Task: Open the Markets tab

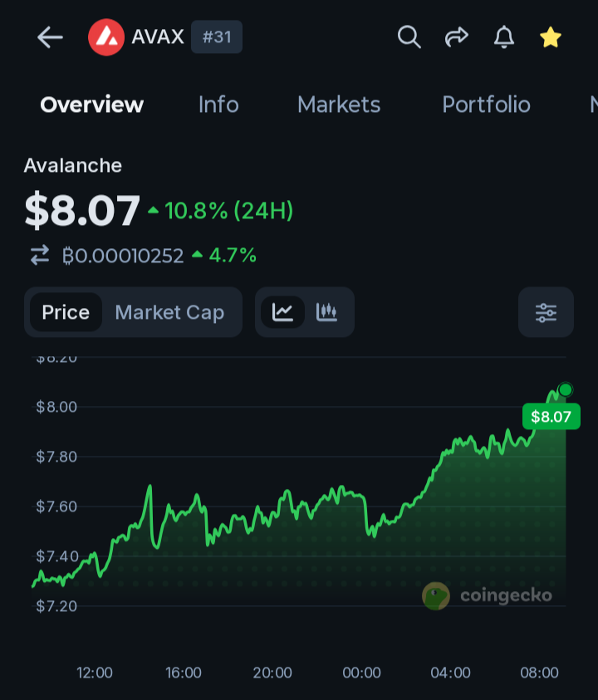Action: [339, 105]
